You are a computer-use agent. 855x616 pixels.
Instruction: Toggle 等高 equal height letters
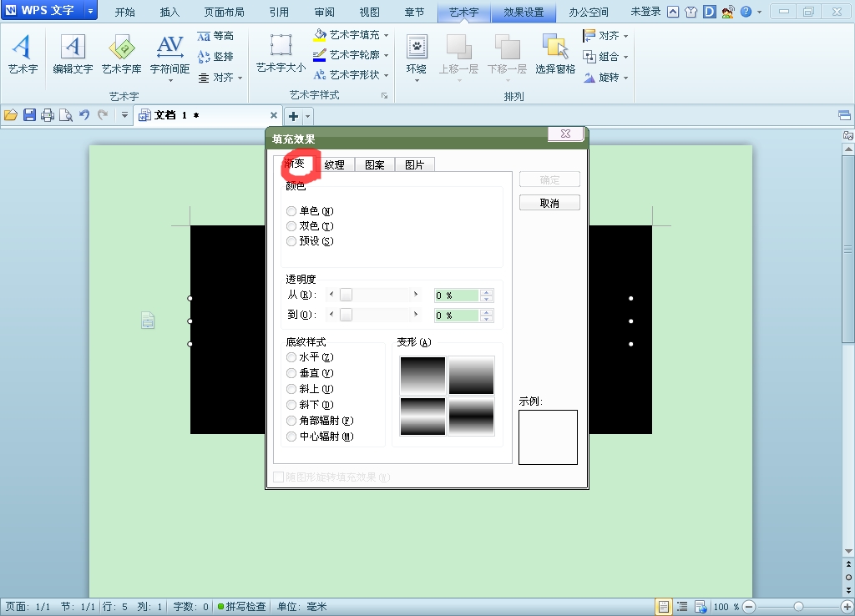pyautogui.click(x=215, y=36)
